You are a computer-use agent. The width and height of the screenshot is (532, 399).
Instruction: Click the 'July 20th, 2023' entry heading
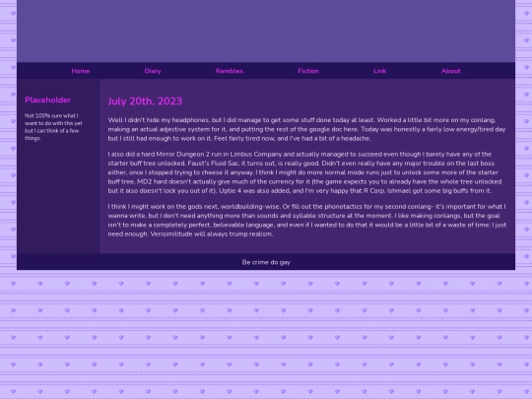click(x=145, y=101)
